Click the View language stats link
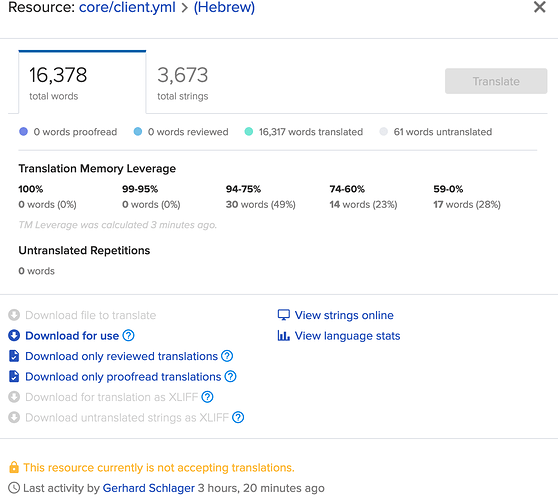Image resolution: width=558 pixels, height=500 pixels. pyautogui.click(x=347, y=336)
